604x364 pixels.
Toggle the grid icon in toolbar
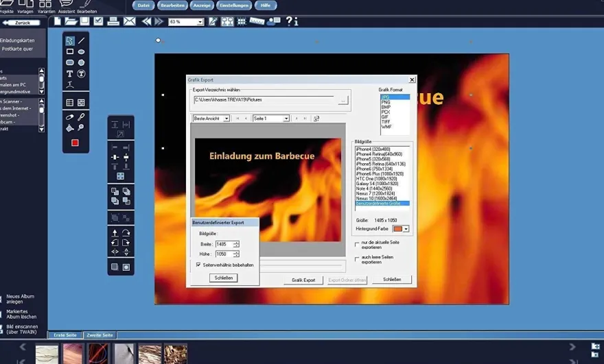242,21
